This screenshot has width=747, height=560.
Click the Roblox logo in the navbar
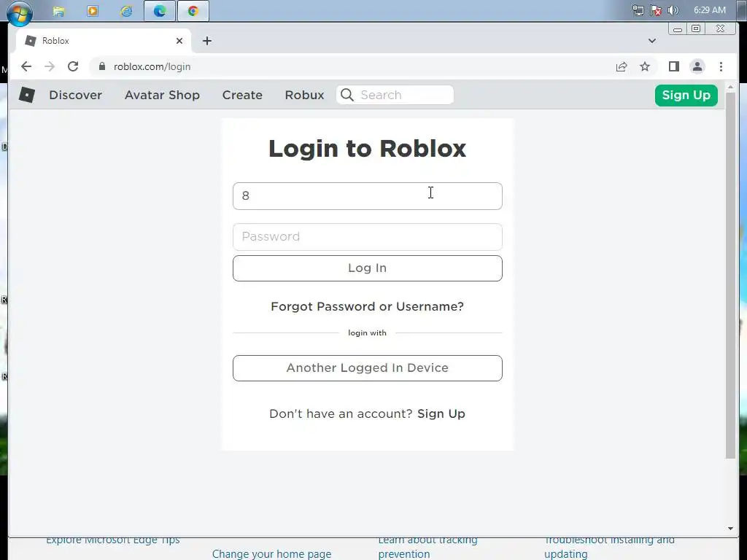point(27,95)
